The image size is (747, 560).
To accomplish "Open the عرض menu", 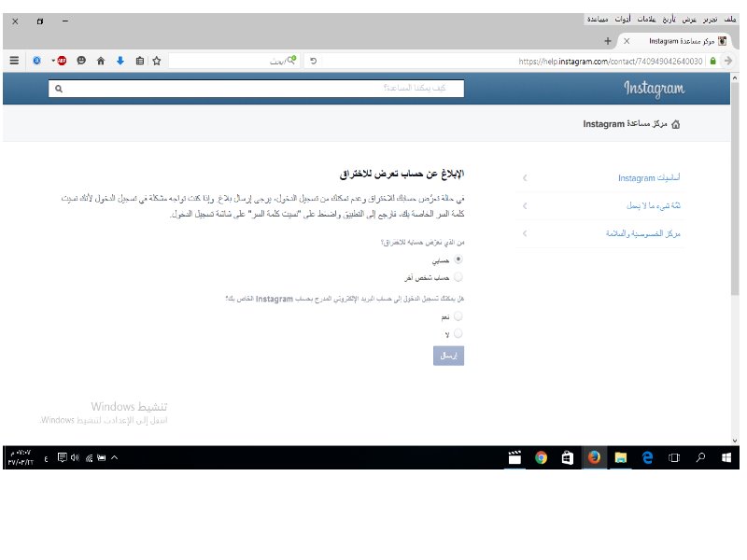I will [689, 19].
